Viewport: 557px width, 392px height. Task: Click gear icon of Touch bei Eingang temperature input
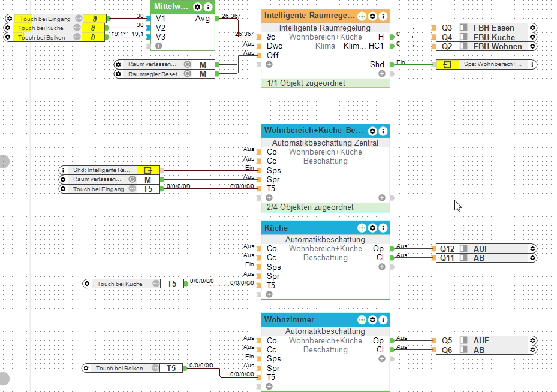[10, 19]
